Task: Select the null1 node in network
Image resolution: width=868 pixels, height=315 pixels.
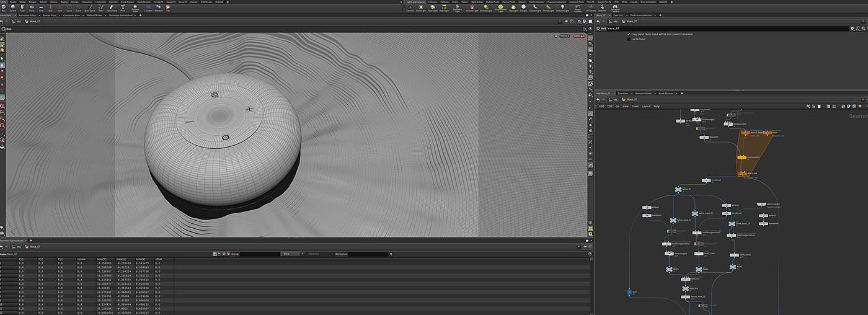Action: pos(629,291)
